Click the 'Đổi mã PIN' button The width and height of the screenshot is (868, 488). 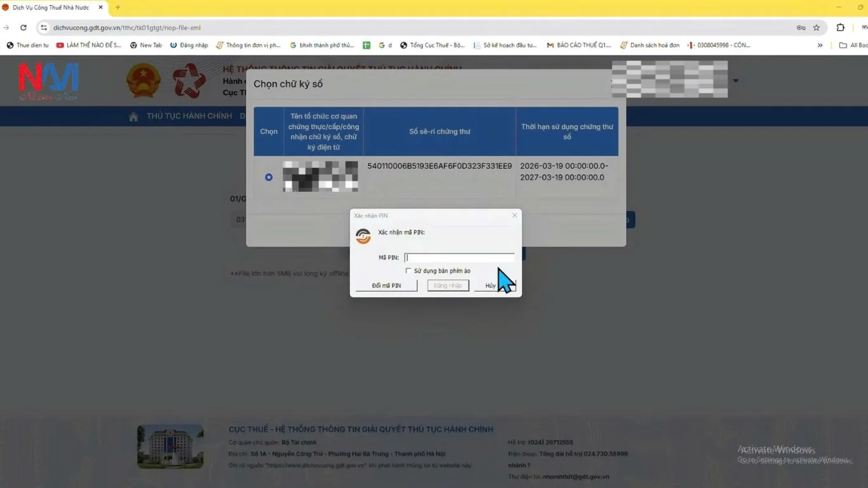tap(386, 286)
